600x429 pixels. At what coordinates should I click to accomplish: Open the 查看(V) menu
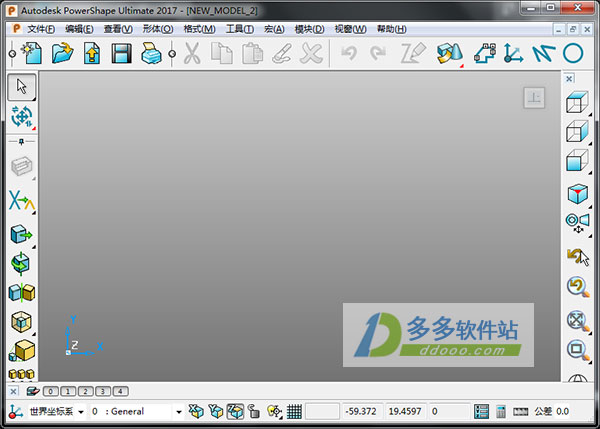(118, 29)
